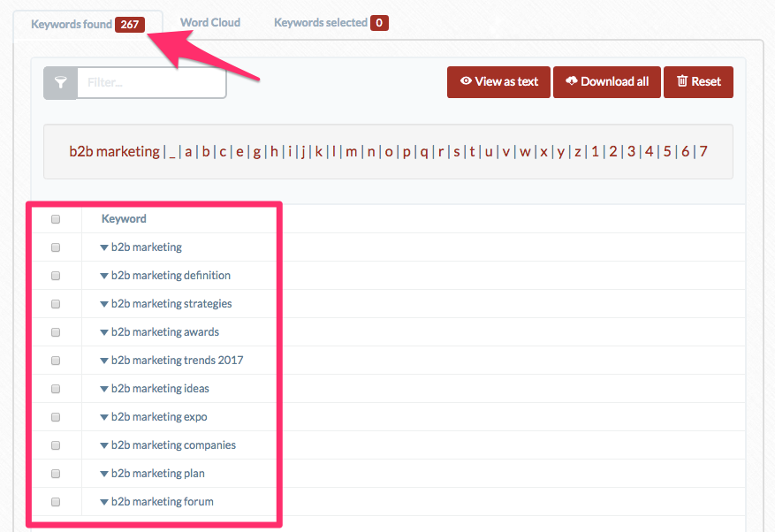Tick checkbox for b2b marketing strategies
The width and height of the screenshot is (775, 532).
pyautogui.click(x=56, y=304)
